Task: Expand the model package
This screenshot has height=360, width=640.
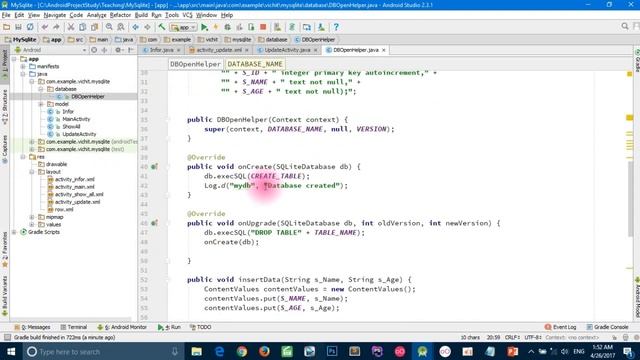Action: tap(41, 104)
